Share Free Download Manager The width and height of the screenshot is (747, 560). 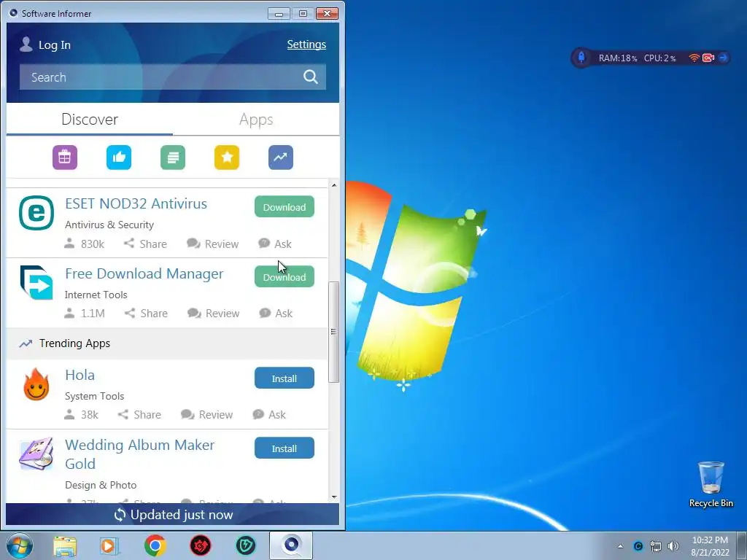click(x=146, y=314)
